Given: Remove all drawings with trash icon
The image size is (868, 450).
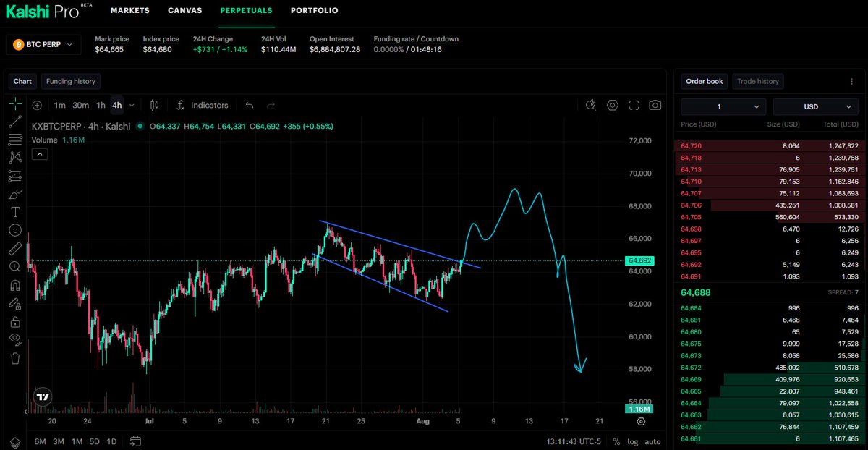Looking at the screenshot, I should (x=15, y=357).
